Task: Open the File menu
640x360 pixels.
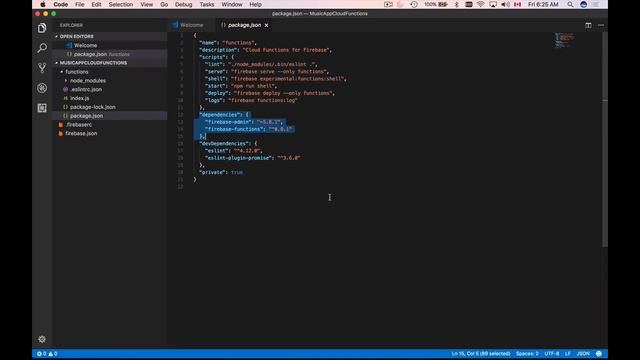Action: pyautogui.click(x=80, y=4)
